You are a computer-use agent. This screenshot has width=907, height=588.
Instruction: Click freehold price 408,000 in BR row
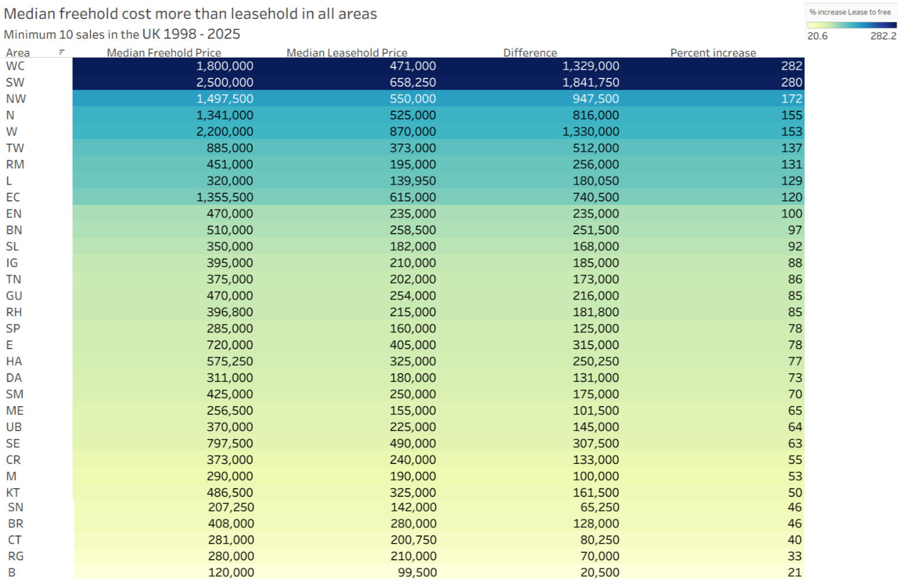tap(231, 523)
